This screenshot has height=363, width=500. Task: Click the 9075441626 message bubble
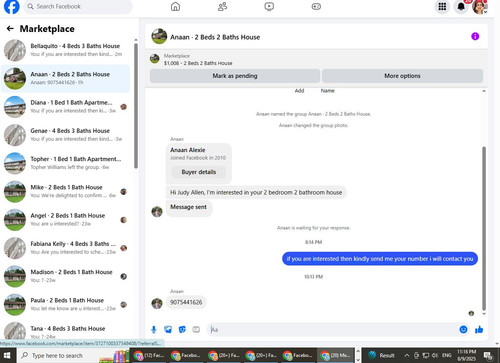[x=186, y=302]
